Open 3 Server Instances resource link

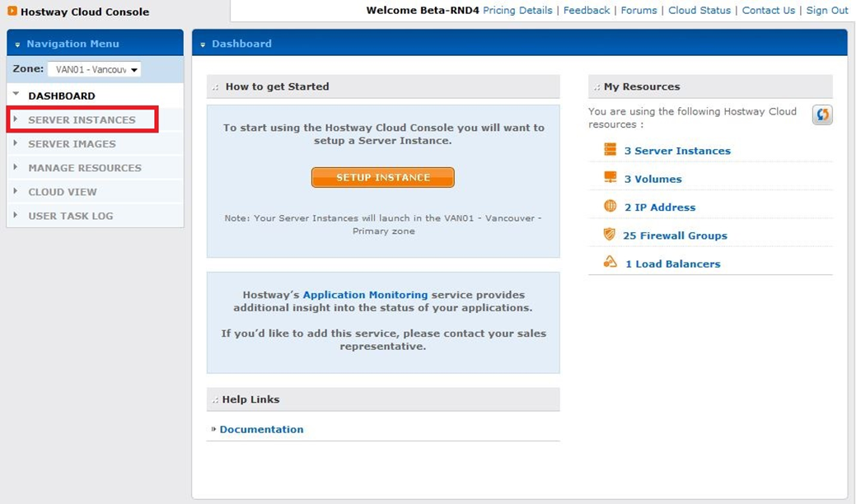click(677, 151)
